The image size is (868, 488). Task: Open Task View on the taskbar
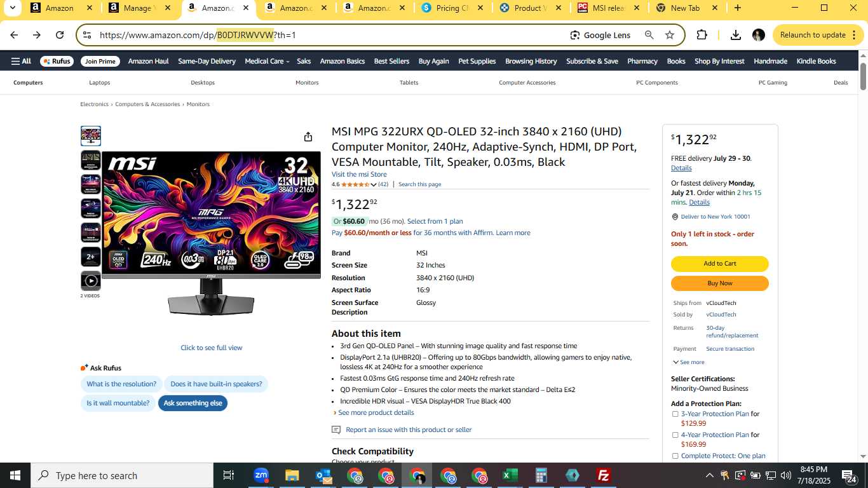click(229, 475)
